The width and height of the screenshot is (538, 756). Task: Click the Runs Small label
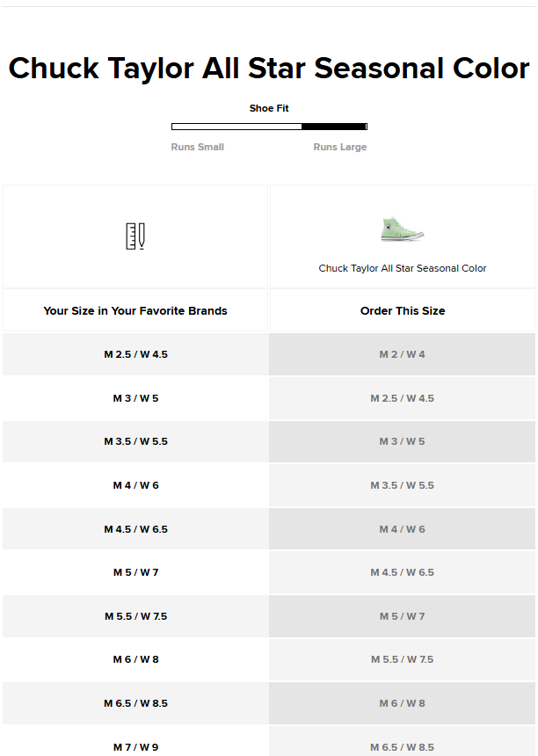(197, 147)
